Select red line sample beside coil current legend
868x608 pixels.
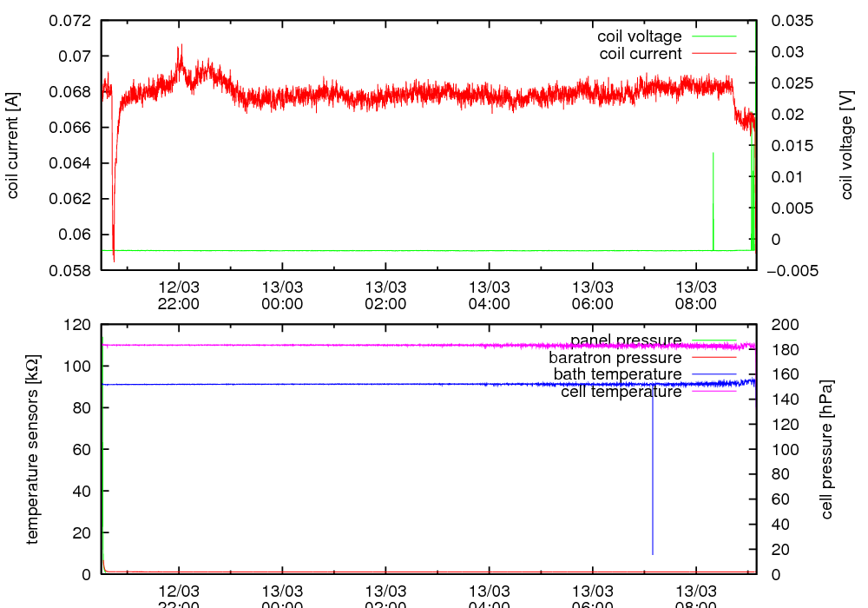tap(713, 54)
